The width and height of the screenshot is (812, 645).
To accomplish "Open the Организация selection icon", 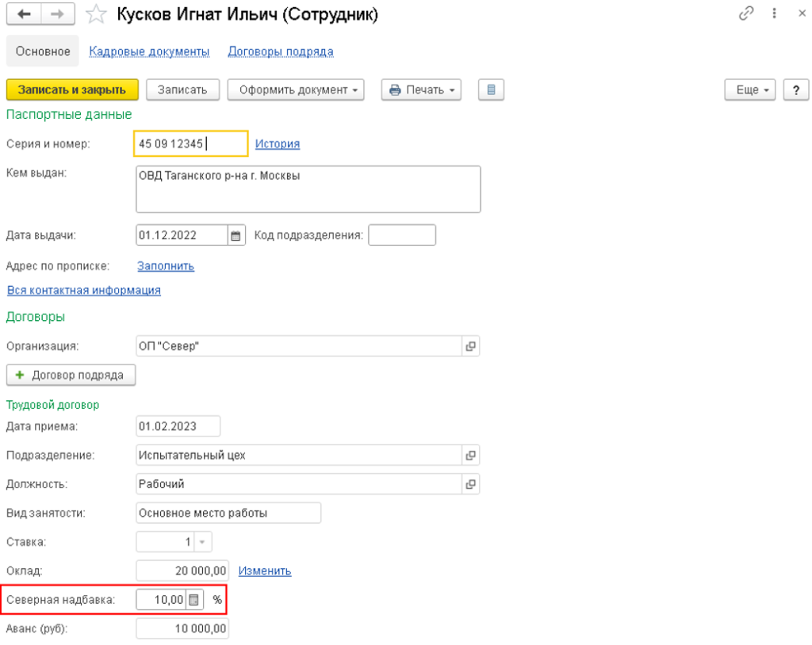I will pos(470,346).
